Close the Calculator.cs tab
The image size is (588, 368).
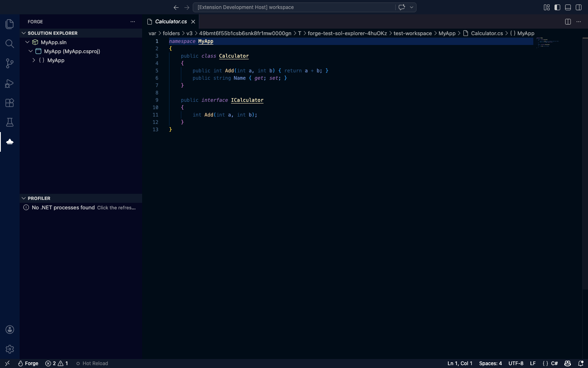[x=193, y=22]
